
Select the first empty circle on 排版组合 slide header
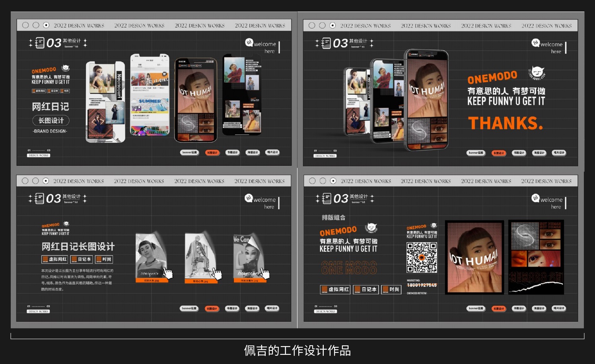click(x=312, y=181)
